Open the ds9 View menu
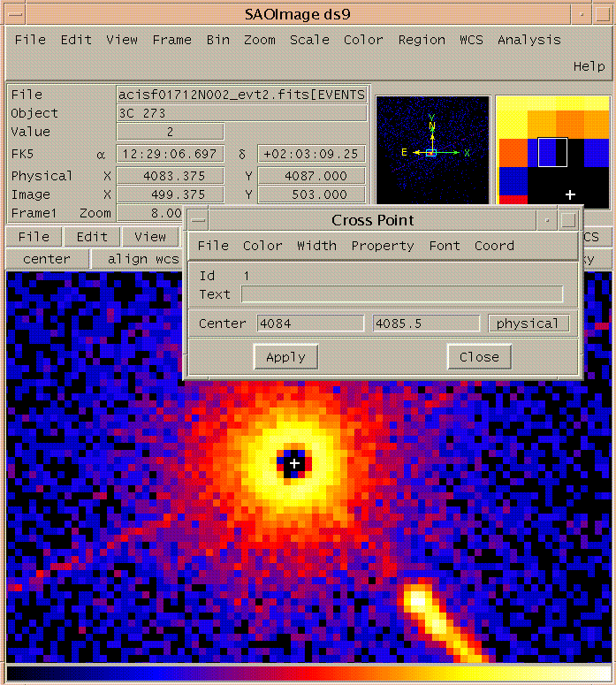Screen dimensions: 616x685 tap(122, 40)
